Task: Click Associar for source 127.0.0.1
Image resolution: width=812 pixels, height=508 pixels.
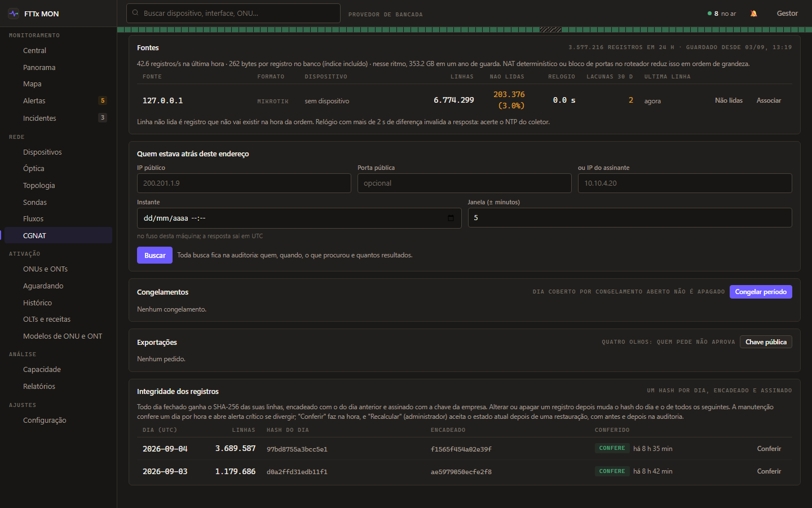Action: 769,100
